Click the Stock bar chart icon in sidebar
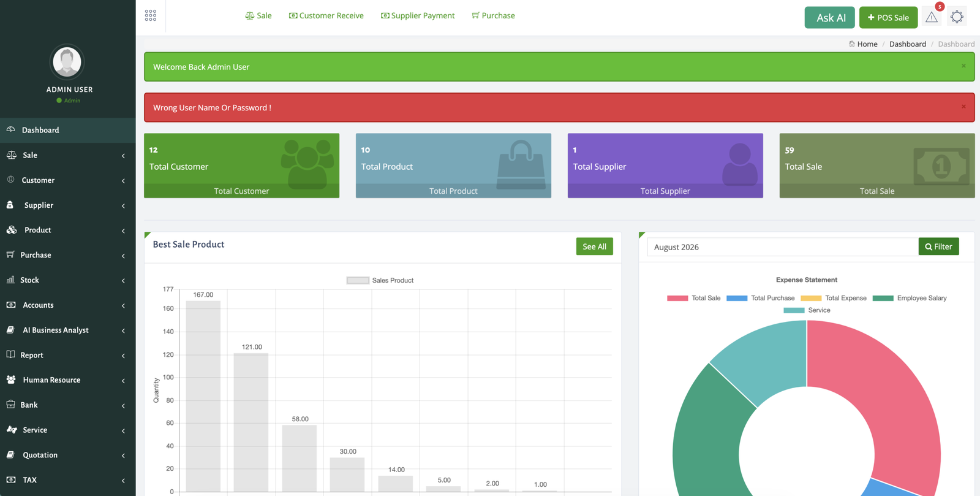980x496 pixels. pos(10,280)
